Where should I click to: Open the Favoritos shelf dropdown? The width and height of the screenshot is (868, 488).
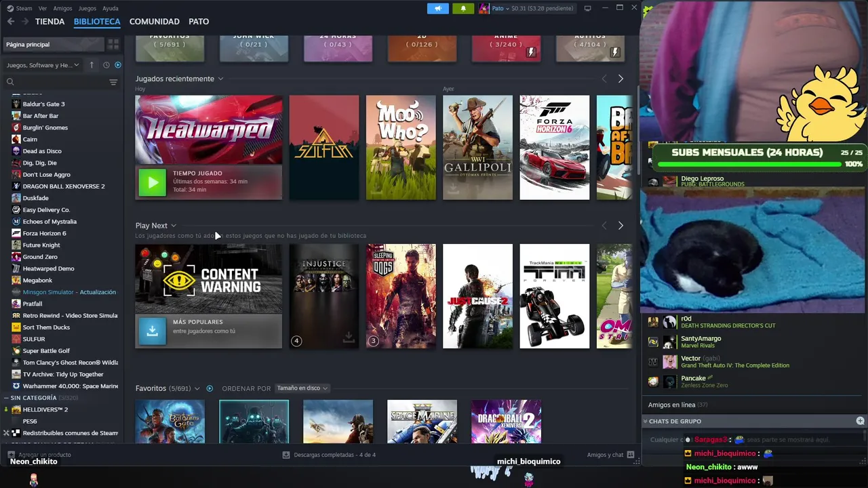pyautogui.click(x=197, y=388)
